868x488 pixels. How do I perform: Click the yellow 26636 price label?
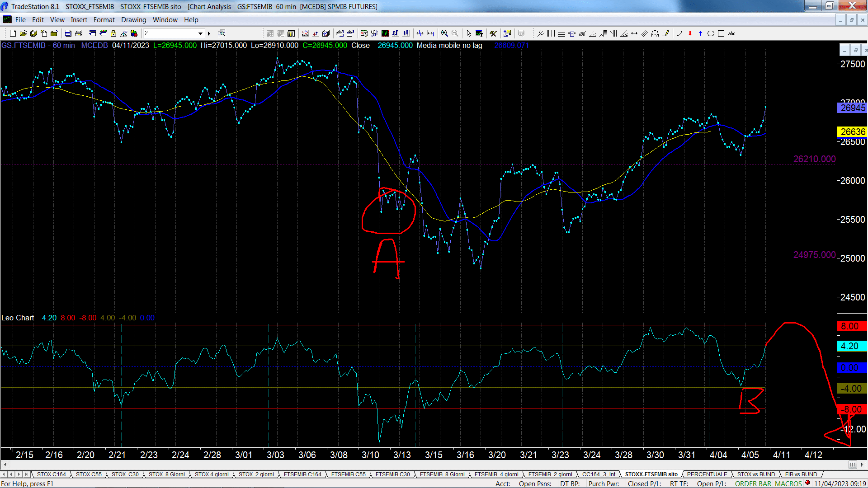853,132
